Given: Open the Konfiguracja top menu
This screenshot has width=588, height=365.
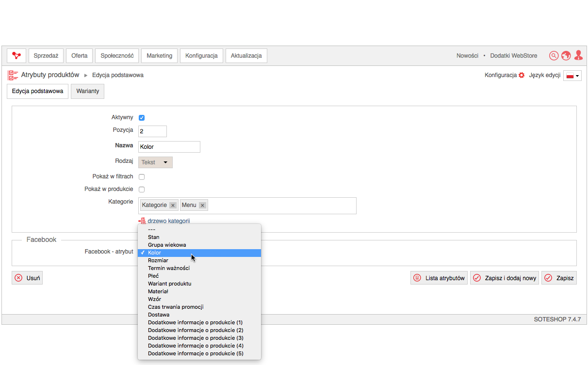Looking at the screenshot, I should coord(201,56).
